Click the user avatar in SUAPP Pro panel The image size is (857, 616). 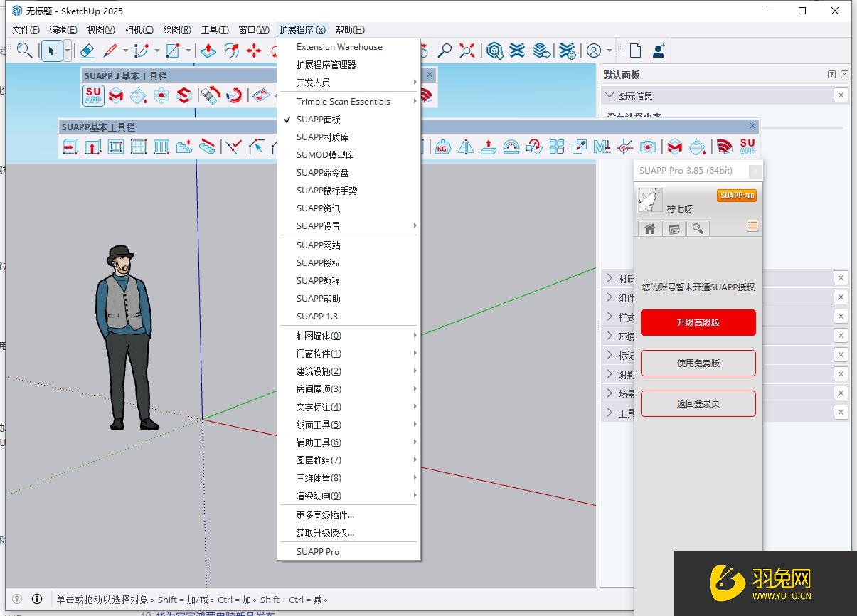point(651,201)
